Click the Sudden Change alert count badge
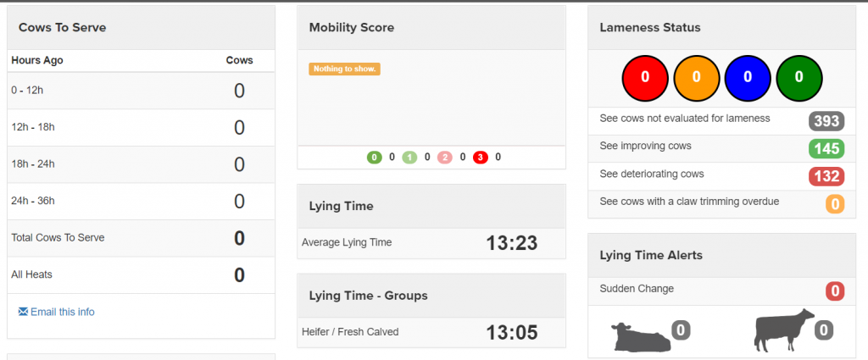The width and height of the screenshot is (868, 360). [835, 291]
